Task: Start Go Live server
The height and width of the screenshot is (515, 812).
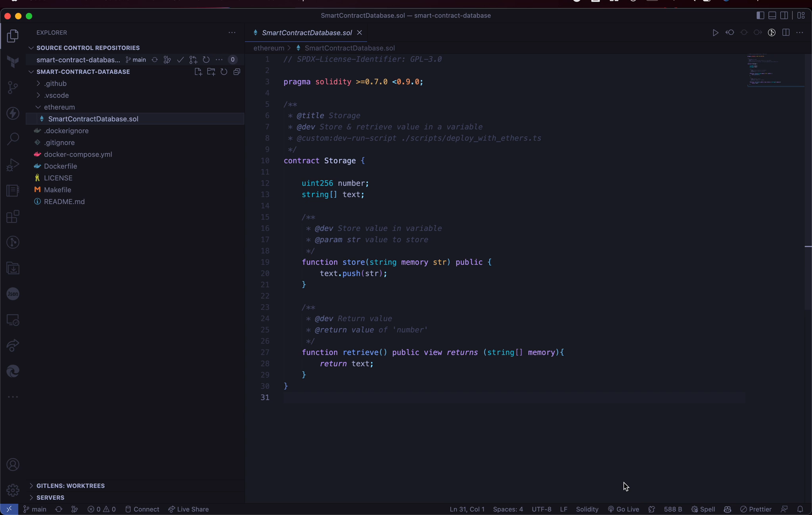Action: 623,509
